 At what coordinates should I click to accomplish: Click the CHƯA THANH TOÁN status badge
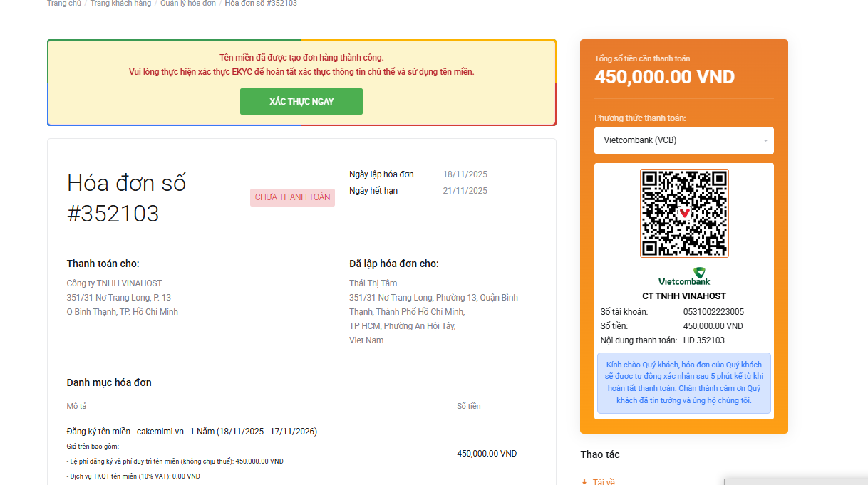click(x=292, y=197)
